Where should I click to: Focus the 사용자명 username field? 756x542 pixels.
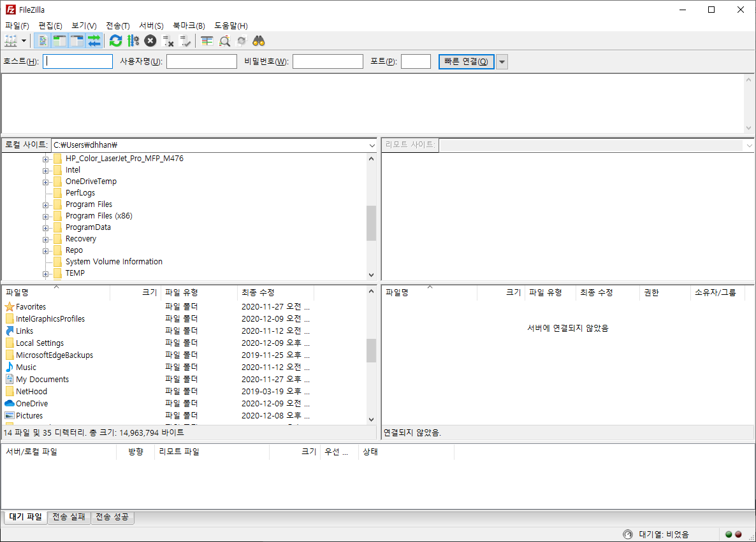coord(201,61)
